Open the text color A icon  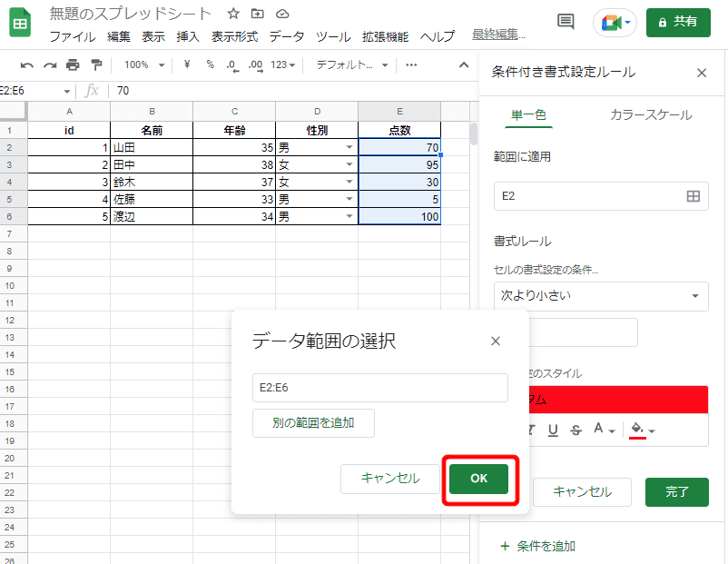coord(598,429)
